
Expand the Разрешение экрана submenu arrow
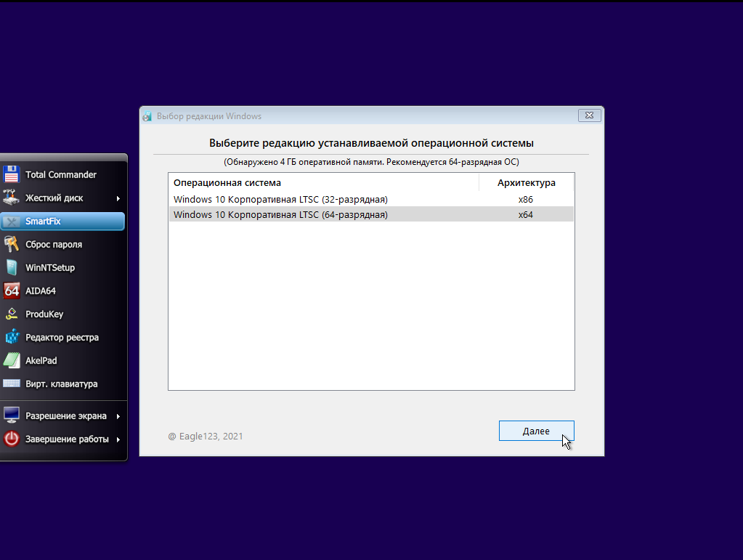click(x=118, y=416)
